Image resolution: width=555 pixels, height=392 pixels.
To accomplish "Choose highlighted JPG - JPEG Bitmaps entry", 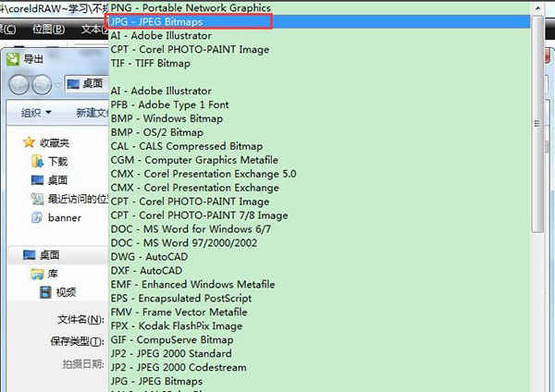I will click(320, 21).
